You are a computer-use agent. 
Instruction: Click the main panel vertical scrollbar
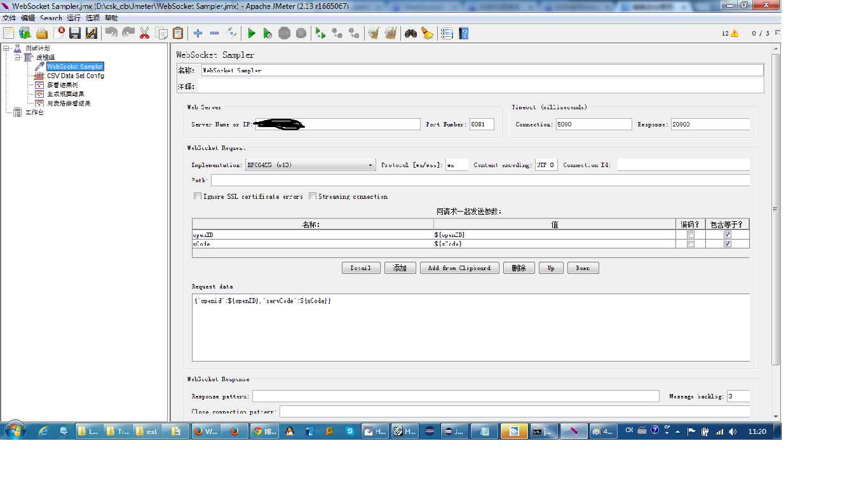coord(775,208)
